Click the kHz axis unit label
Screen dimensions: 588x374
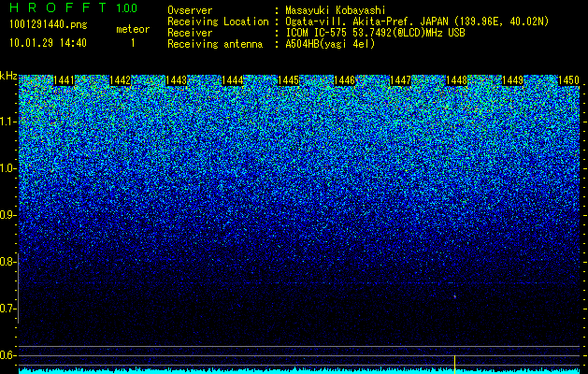tap(8, 76)
